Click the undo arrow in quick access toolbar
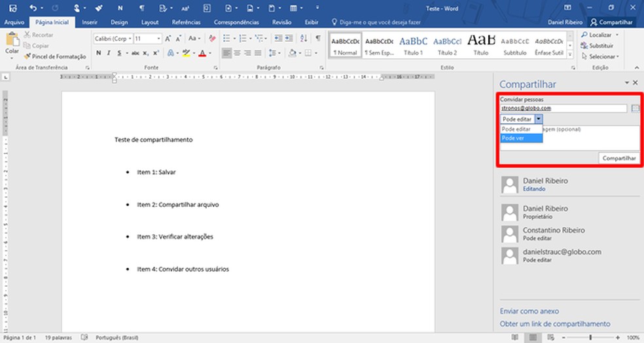644x343 pixels. point(33,8)
